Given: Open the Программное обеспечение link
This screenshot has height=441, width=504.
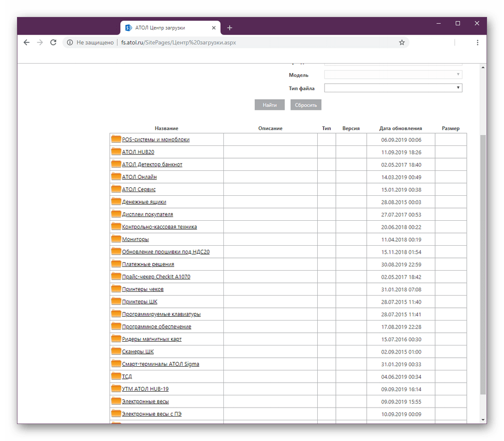Looking at the screenshot, I should point(157,327).
